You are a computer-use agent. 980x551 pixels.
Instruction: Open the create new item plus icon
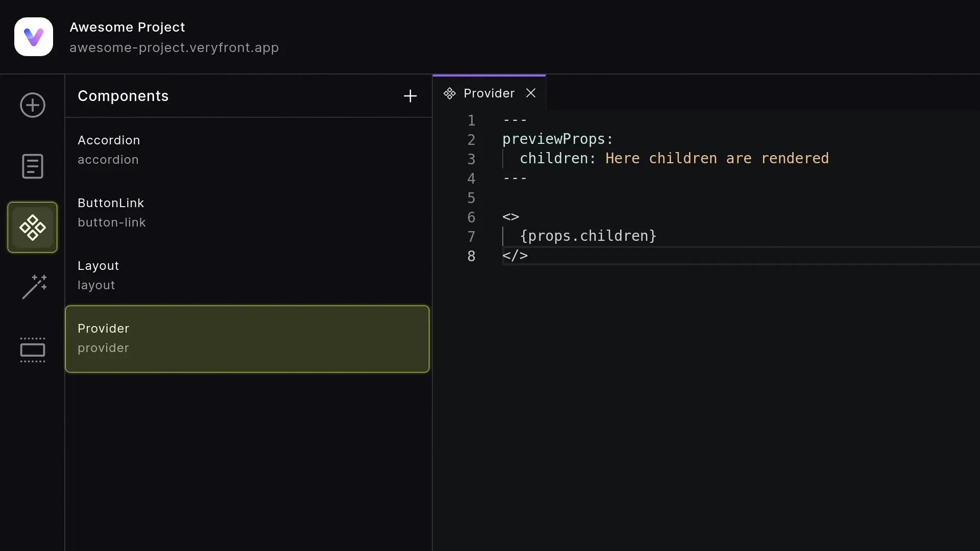tap(33, 106)
